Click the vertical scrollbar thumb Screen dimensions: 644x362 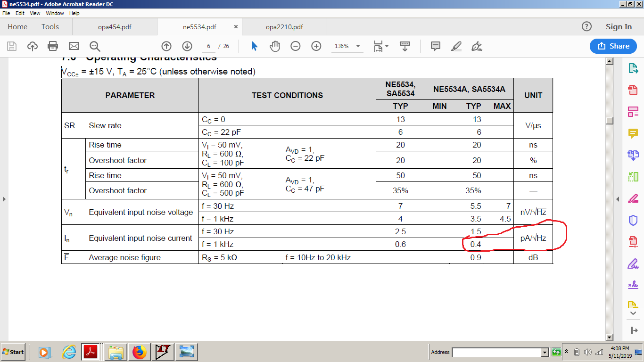[610, 121]
